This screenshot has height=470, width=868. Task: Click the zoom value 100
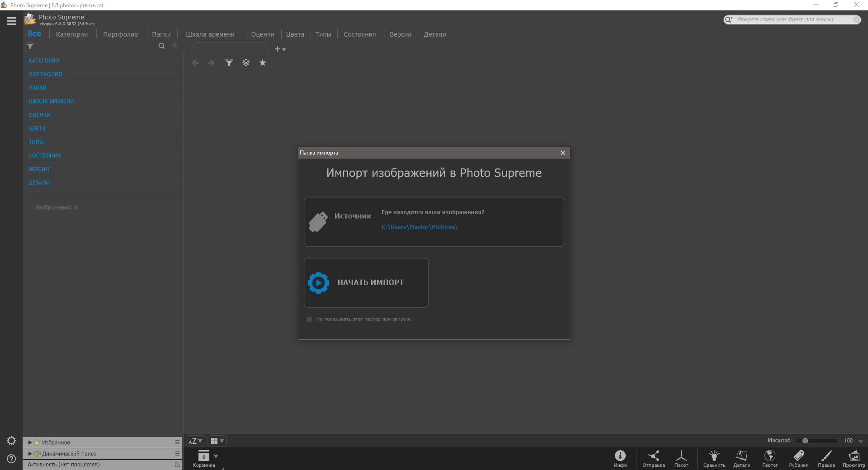click(x=849, y=441)
